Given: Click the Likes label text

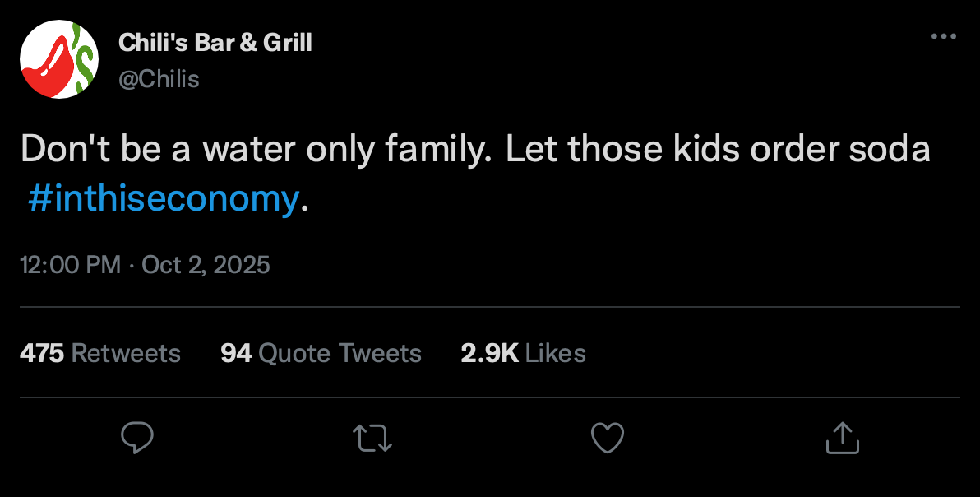Looking at the screenshot, I should pyautogui.click(x=555, y=353).
